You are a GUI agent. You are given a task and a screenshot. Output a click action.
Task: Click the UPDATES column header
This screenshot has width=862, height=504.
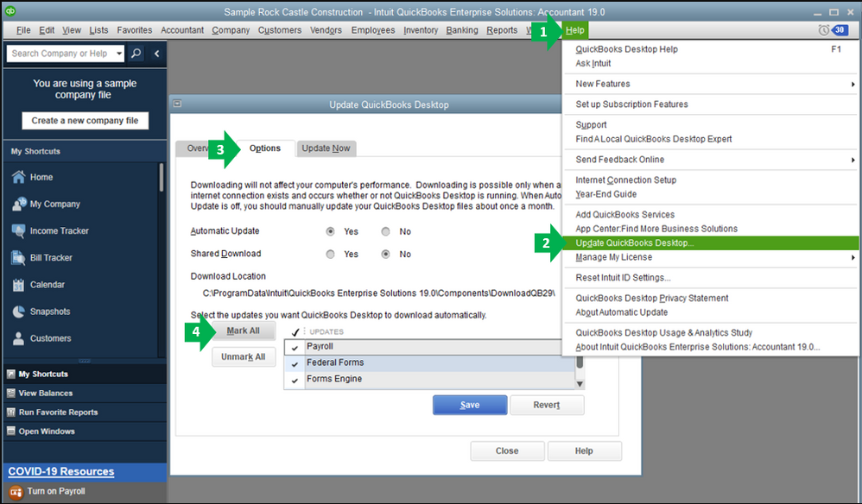click(326, 331)
